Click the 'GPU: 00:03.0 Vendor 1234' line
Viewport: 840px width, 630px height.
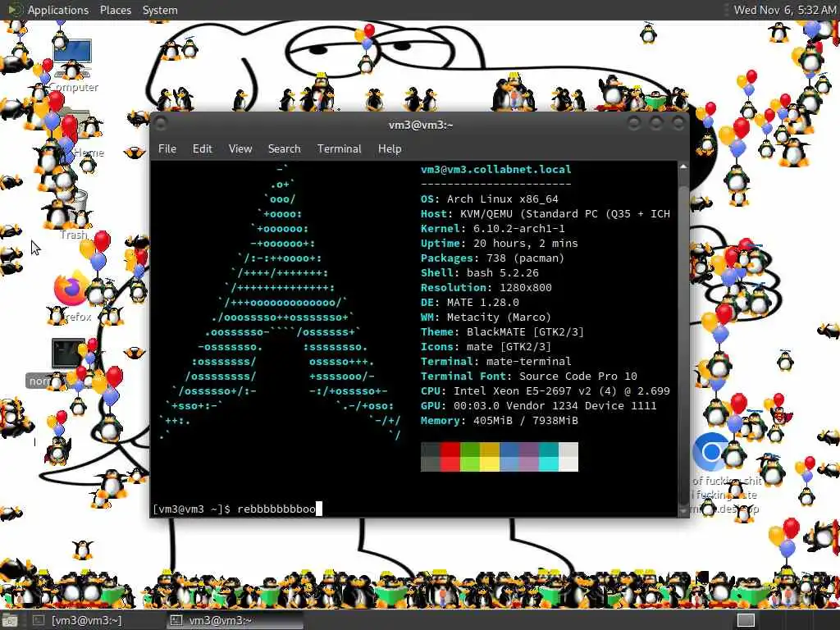coord(539,405)
